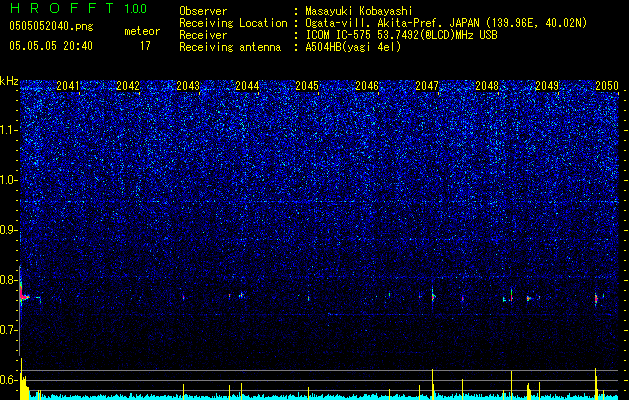Click the Observer label

(x=203, y=11)
